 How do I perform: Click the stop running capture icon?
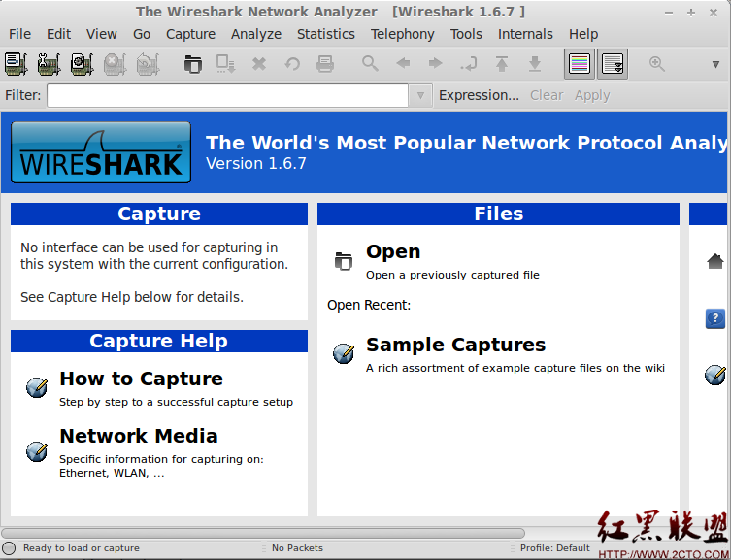coord(115,64)
